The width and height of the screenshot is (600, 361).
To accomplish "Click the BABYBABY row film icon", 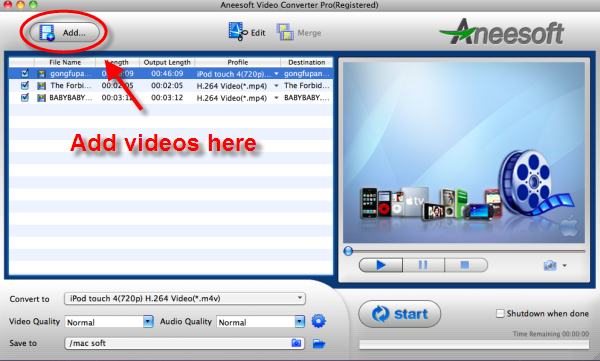I will pyautogui.click(x=41, y=98).
